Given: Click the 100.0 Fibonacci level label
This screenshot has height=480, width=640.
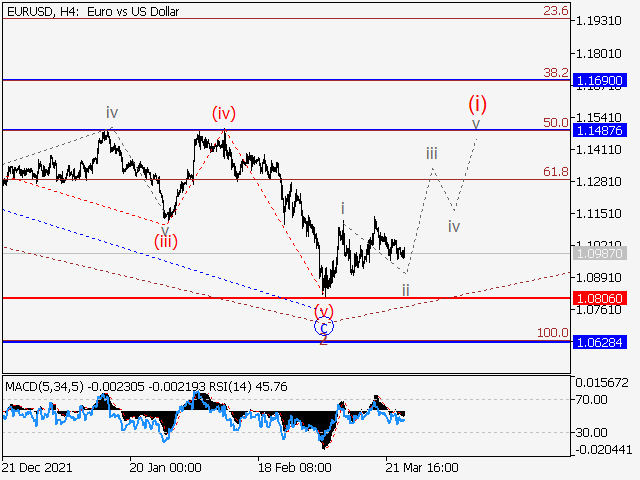Looking at the screenshot, I should (x=552, y=333).
